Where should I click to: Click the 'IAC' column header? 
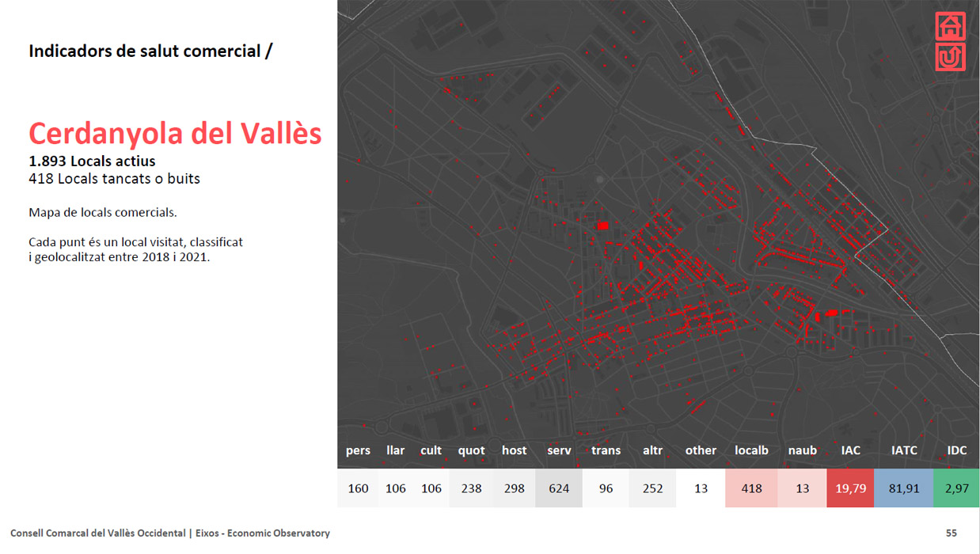coord(850,450)
